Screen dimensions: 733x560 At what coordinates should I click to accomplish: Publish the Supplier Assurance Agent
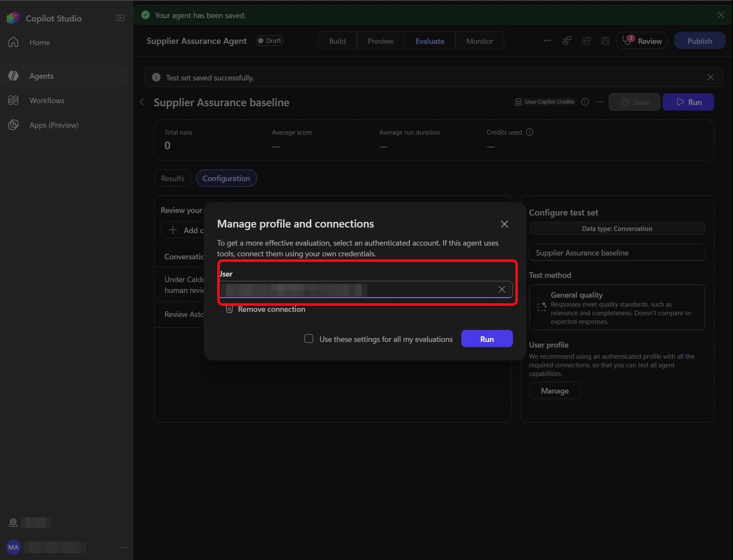pyautogui.click(x=699, y=40)
